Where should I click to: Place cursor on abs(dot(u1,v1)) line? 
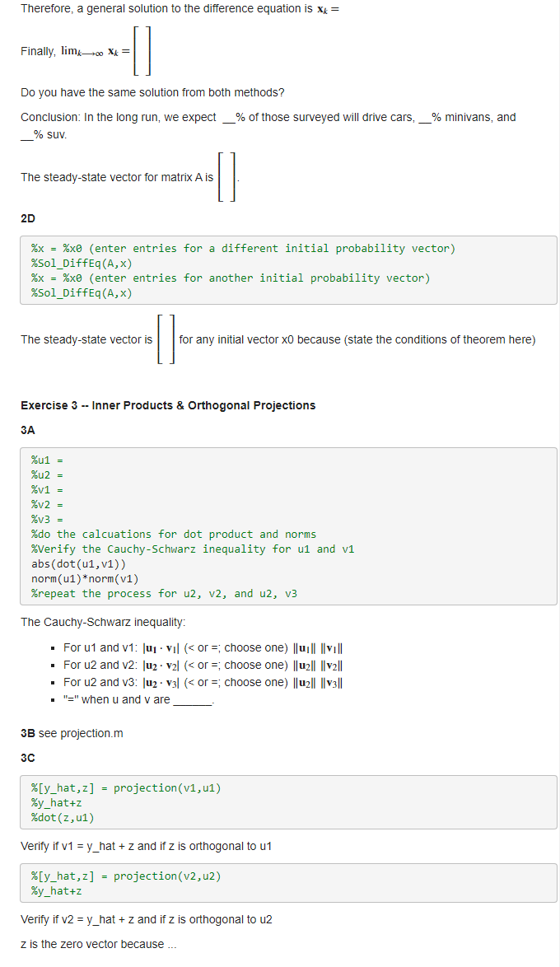click(78, 563)
